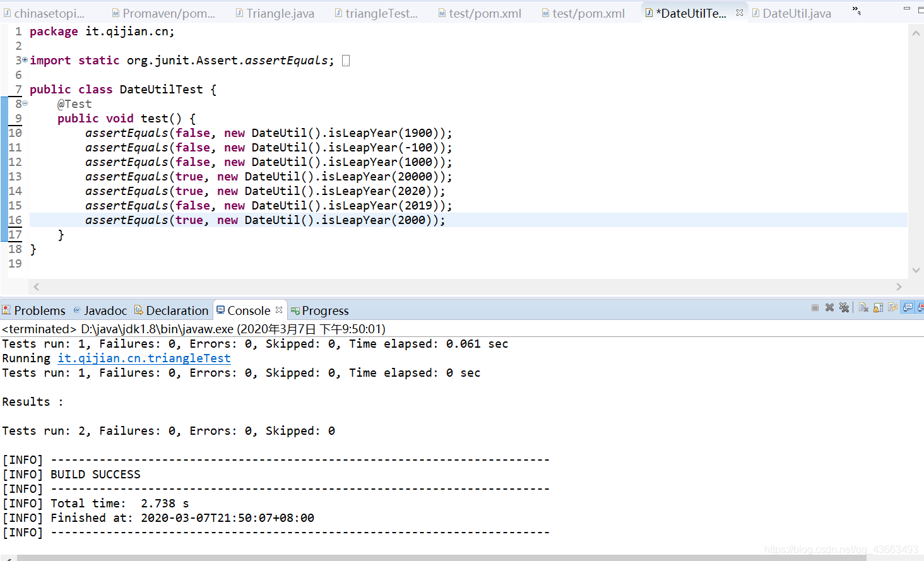Toggle show console on standard error

[920, 307]
